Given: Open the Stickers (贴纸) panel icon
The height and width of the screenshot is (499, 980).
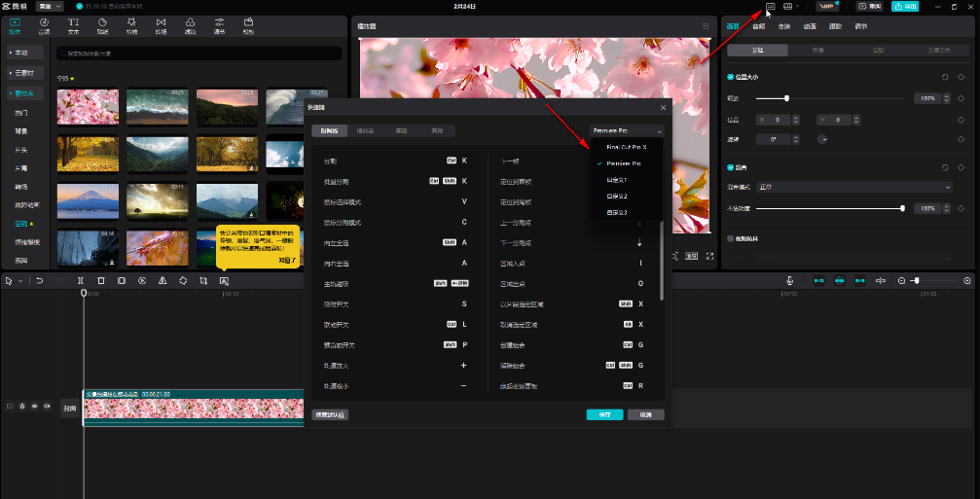Looking at the screenshot, I should tap(103, 25).
